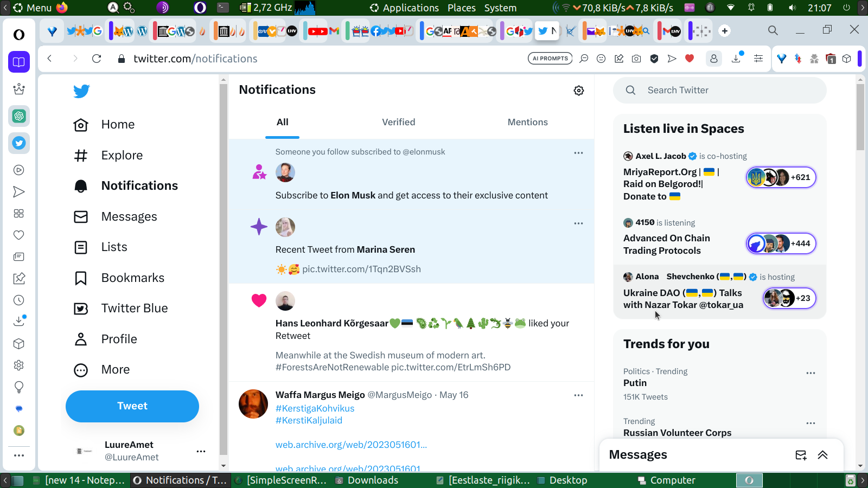This screenshot has width=868, height=488.
Task: Take a snapshot with the camera icon
Action: click(636, 59)
